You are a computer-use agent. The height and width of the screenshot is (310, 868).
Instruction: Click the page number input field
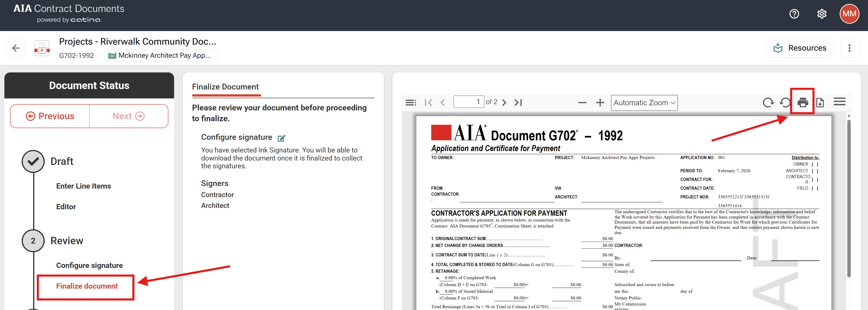click(468, 102)
